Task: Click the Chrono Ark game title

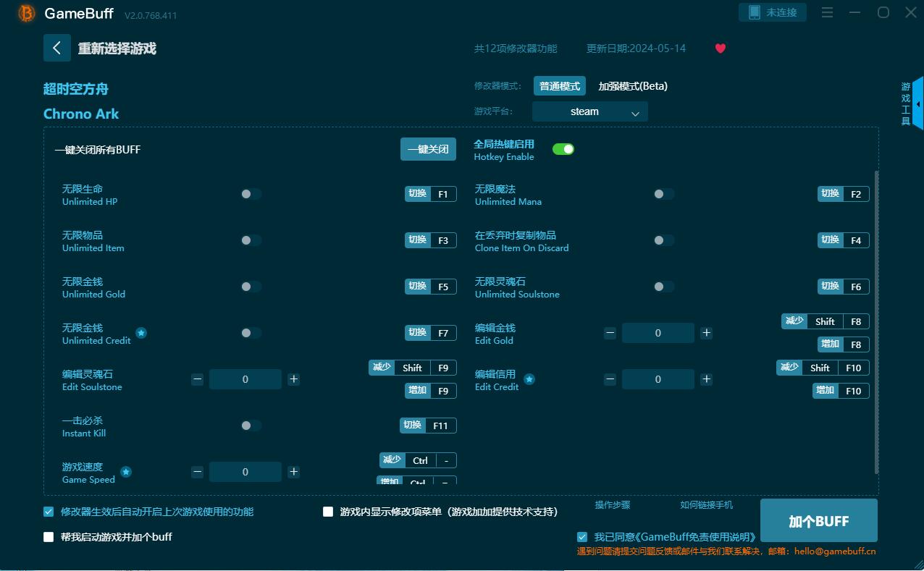Action: tap(81, 114)
